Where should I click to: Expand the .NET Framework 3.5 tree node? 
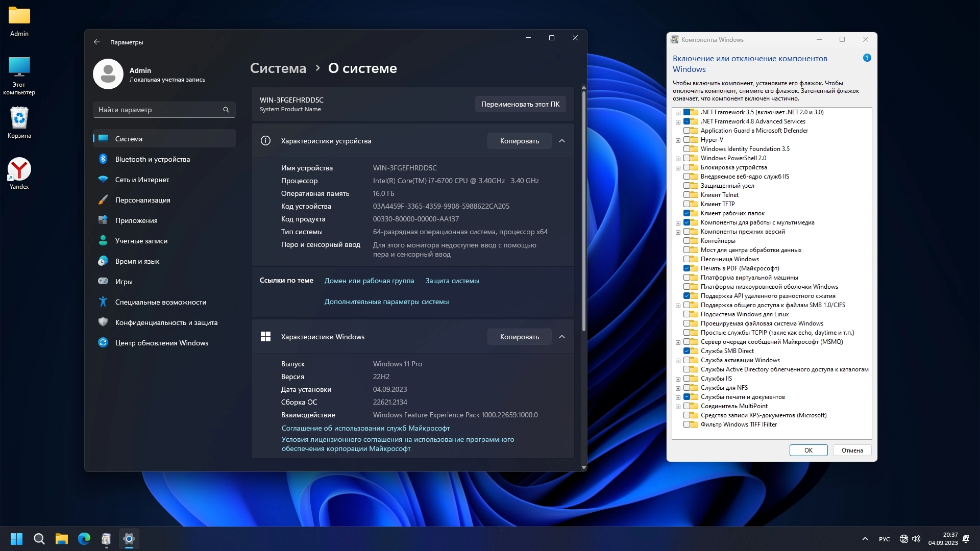coord(678,113)
